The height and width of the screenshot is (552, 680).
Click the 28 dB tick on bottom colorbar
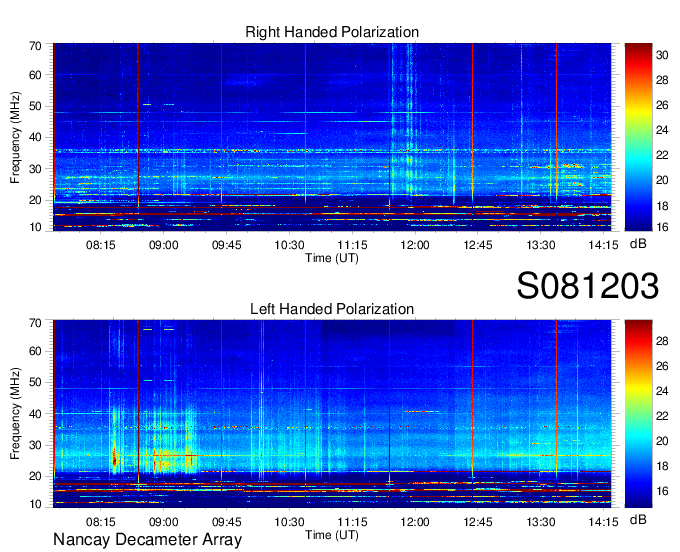pyautogui.click(x=662, y=341)
